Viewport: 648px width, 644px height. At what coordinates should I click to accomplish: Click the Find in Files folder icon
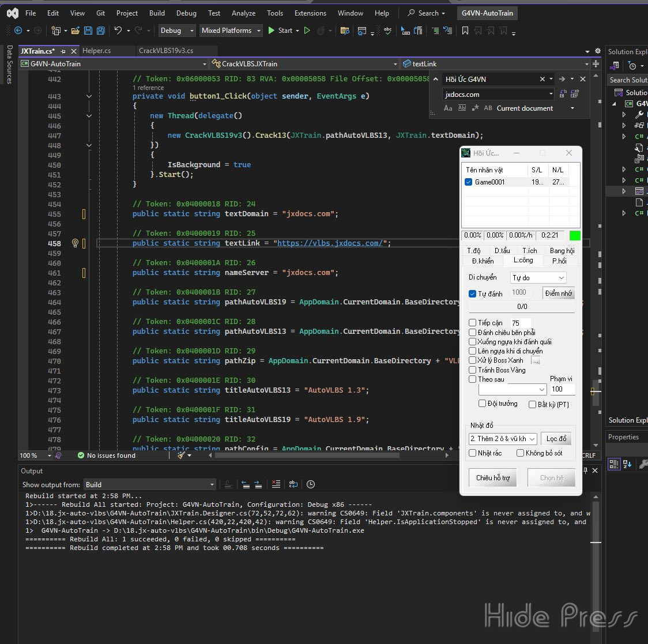point(345,31)
